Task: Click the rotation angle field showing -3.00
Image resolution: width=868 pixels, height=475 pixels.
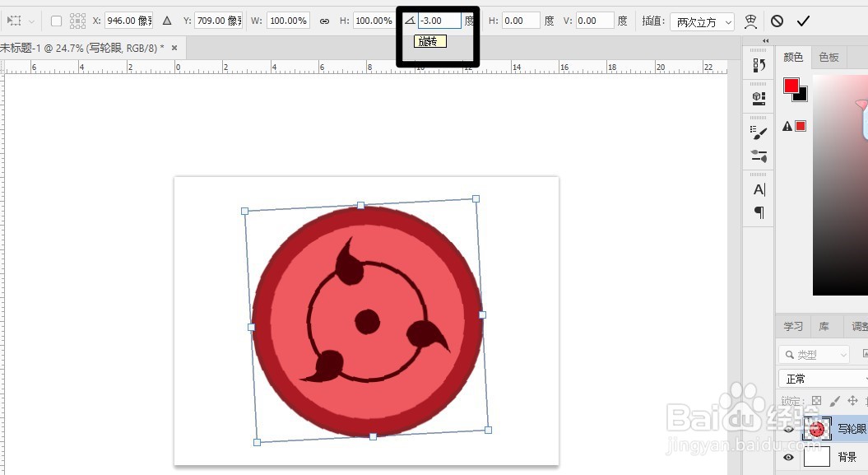Action: pyautogui.click(x=439, y=21)
